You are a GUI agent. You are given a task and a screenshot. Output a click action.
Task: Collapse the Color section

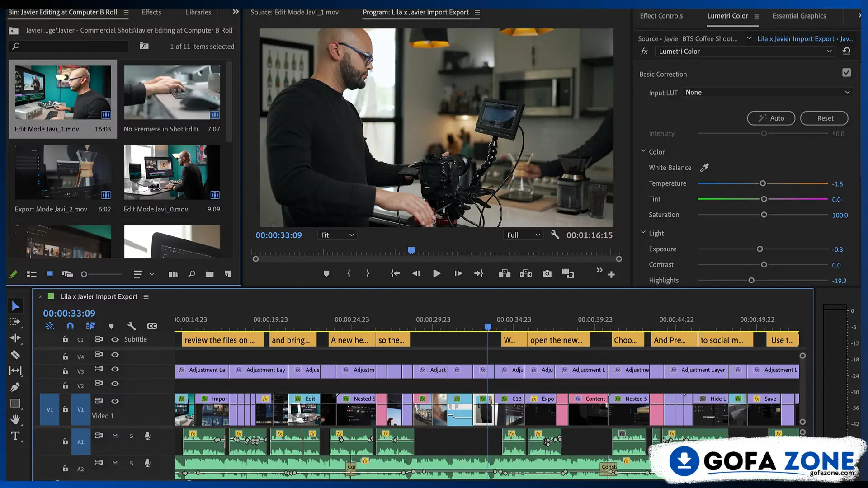(x=643, y=151)
